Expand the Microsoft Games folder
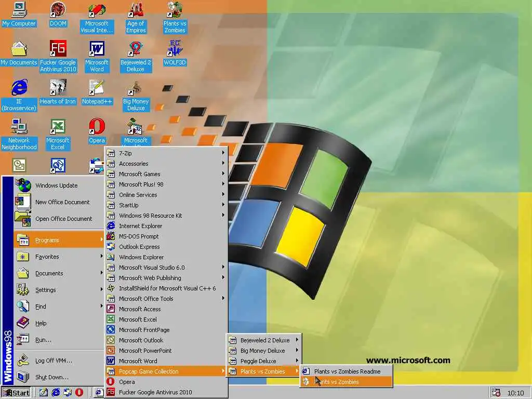Image resolution: width=532 pixels, height=399 pixels. point(166,174)
